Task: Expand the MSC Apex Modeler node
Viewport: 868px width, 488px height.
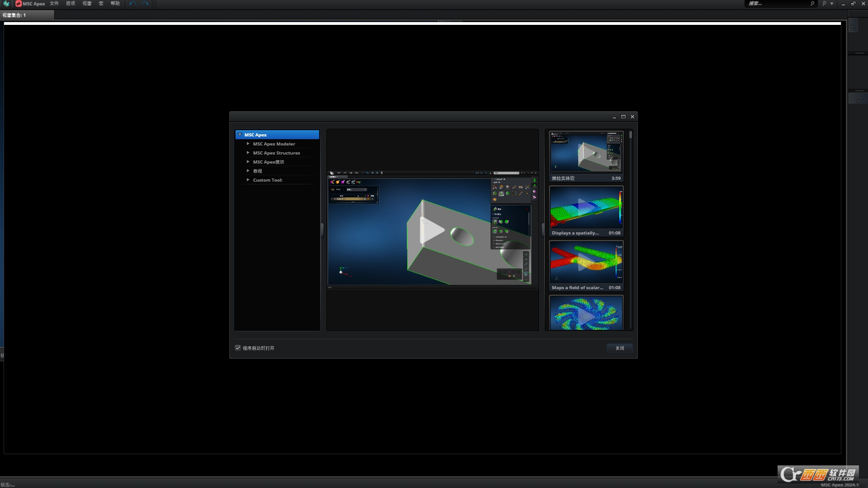Action: coord(248,144)
